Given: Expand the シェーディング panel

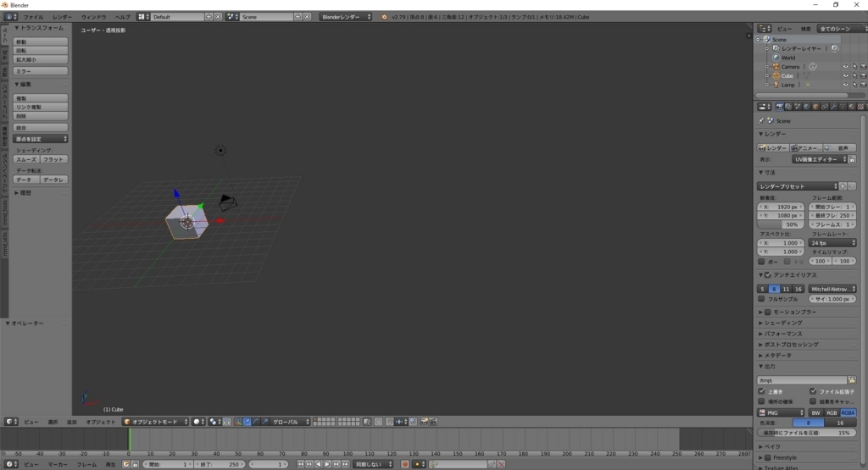Looking at the screenshot, I should click(782, 323).
